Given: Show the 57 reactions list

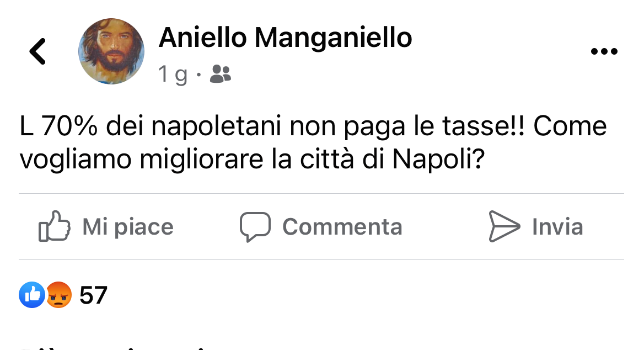Looking at the screenshot, I should click(93, 295).
